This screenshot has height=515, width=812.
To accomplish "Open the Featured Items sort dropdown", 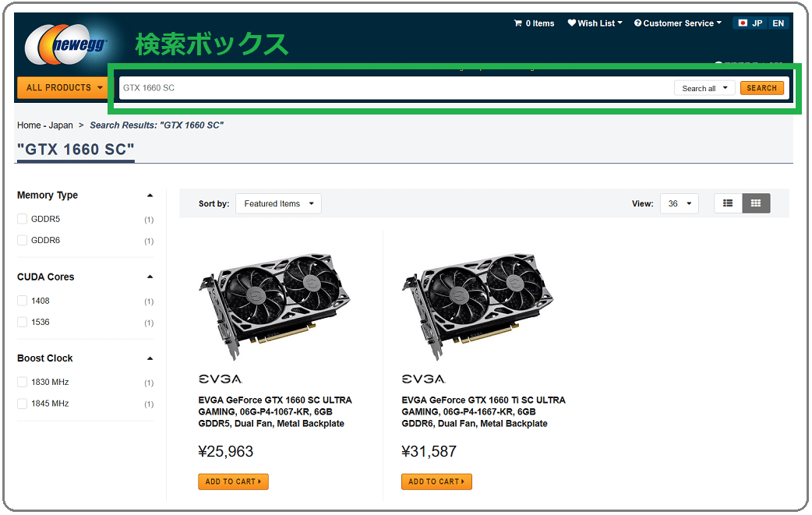I will point(279,203).
